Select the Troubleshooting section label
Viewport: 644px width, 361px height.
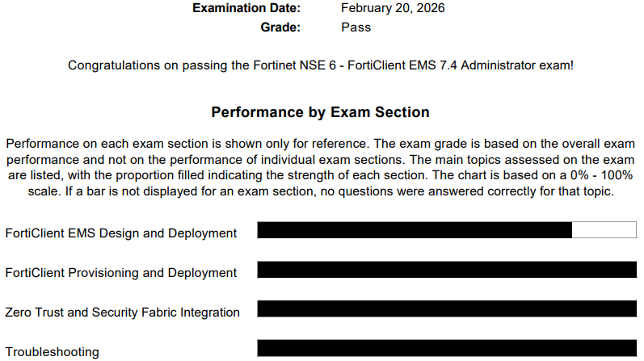53,352
